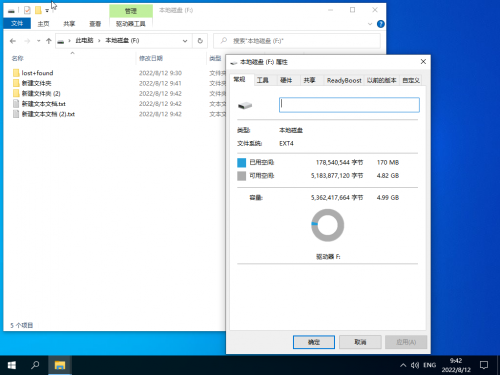Viewport: 500px width, 375px height.
Task: Click the Windows Start button
Action: coord(12,365)
